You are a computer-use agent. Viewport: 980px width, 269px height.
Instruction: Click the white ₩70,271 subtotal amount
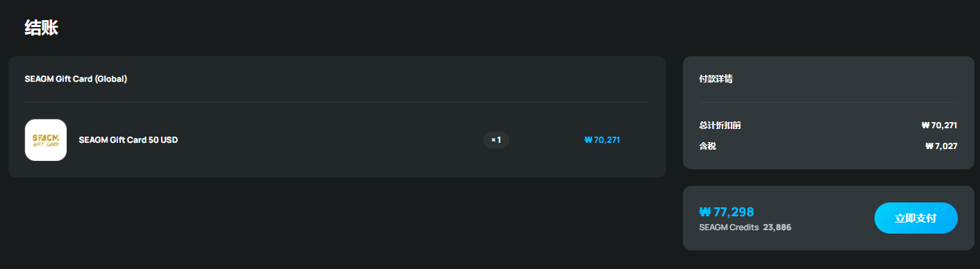[x=939, y=125]
